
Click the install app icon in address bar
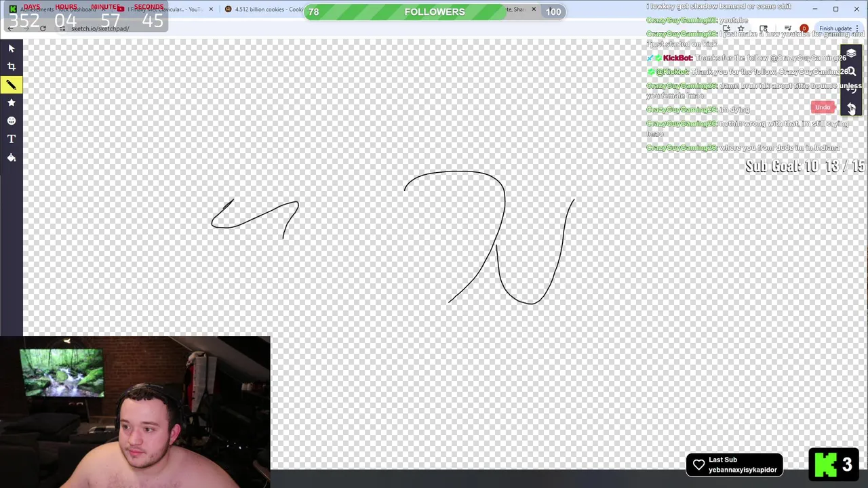click(726, 28)
